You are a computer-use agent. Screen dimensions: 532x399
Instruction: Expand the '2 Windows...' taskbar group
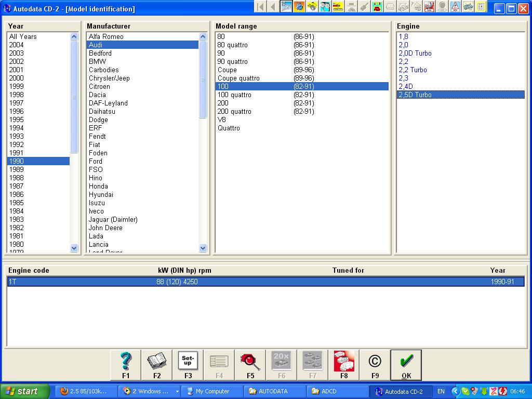[x=149, y=391]
